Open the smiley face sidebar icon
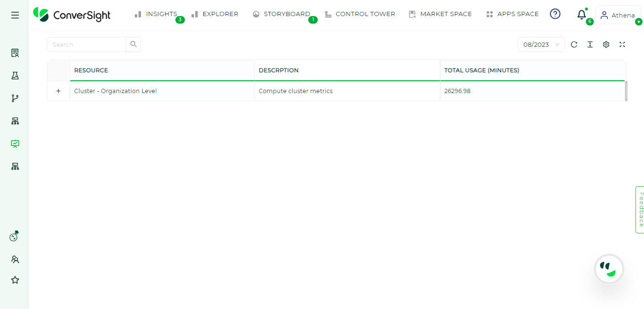This screenshot has width=644, height=309. click(x=15, y=236)
